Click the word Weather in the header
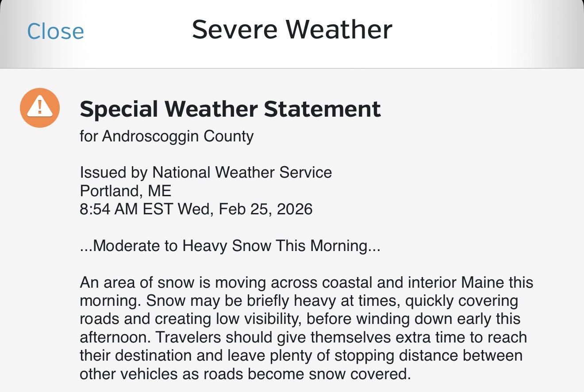This screenshot has width=584, height=392. [x=338, y=30]
